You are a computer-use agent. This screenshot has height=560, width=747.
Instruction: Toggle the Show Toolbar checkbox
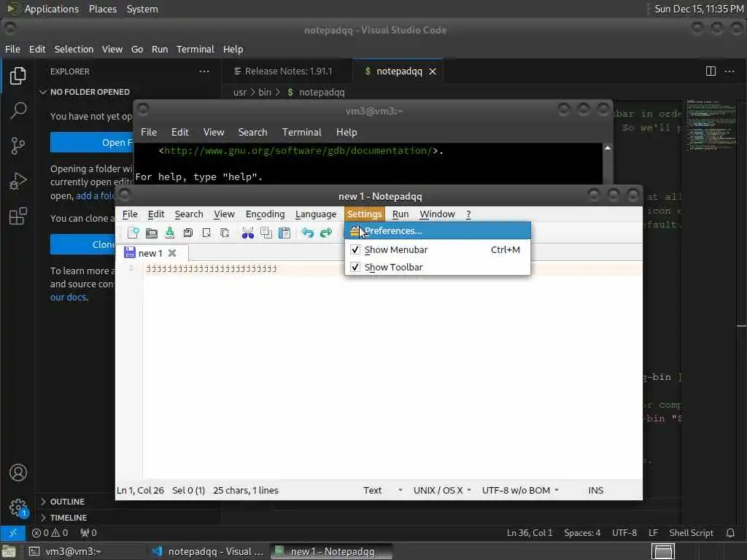(355, 267)
